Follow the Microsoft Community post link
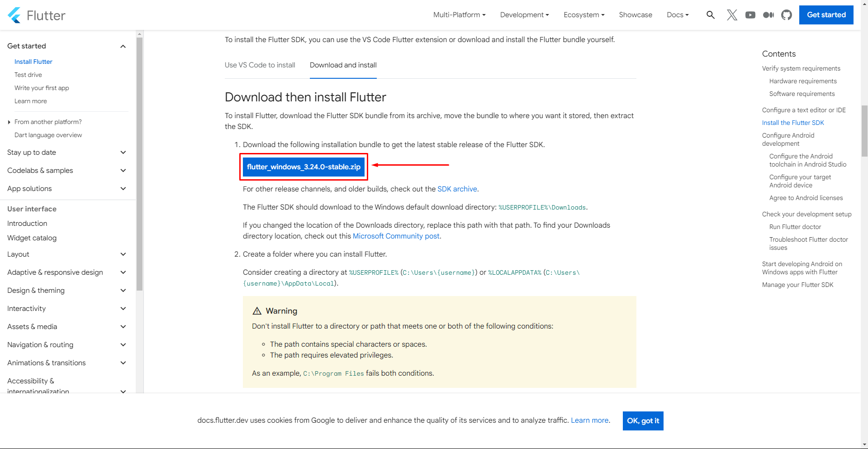The width and height of the screenshot is (868, 449). point(396,236)
